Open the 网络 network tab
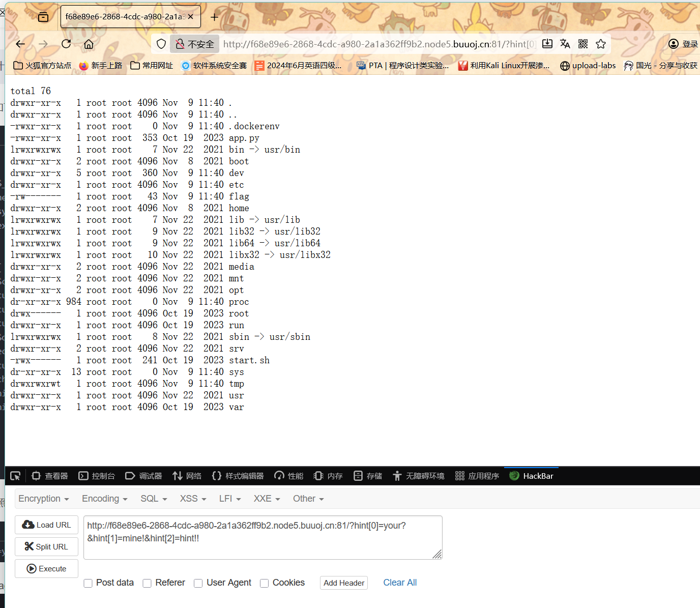 (187, 476)
